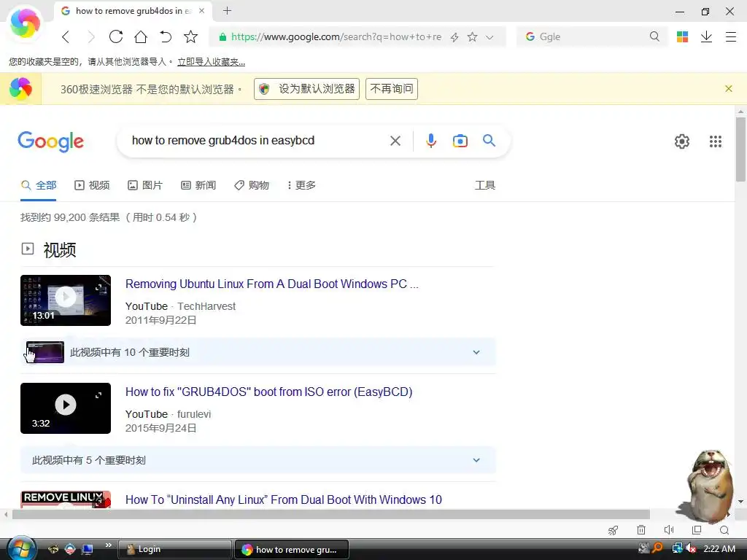Click the network icon in system tray

click(676, 548)
